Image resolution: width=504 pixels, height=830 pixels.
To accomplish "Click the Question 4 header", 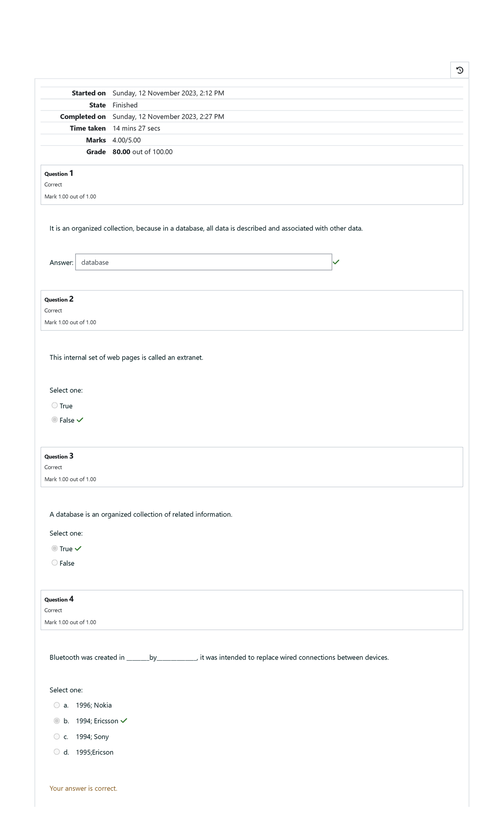I will click(59, 599).
